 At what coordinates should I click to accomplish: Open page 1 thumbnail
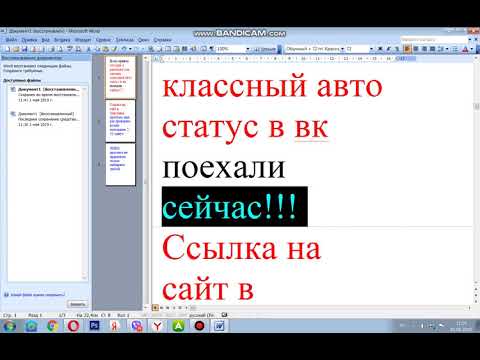tap(120, 77)
